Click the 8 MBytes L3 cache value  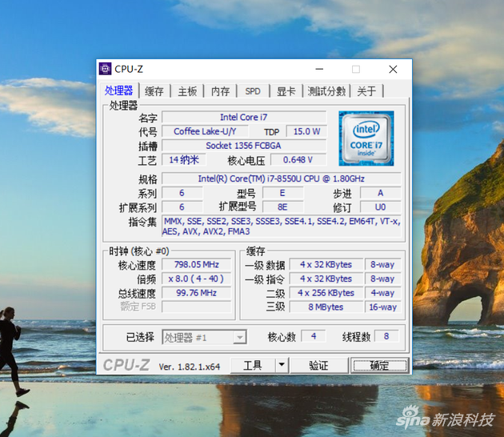[326, 307]
